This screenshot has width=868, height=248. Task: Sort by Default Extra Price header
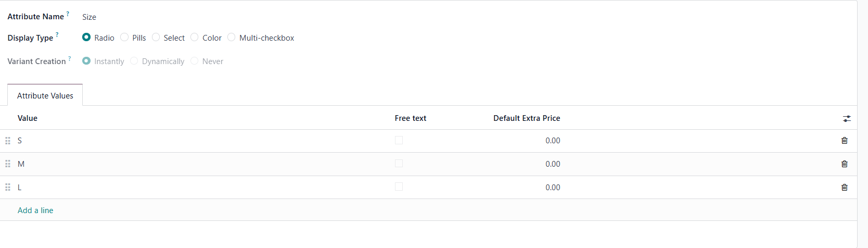[x=527, y=118]
